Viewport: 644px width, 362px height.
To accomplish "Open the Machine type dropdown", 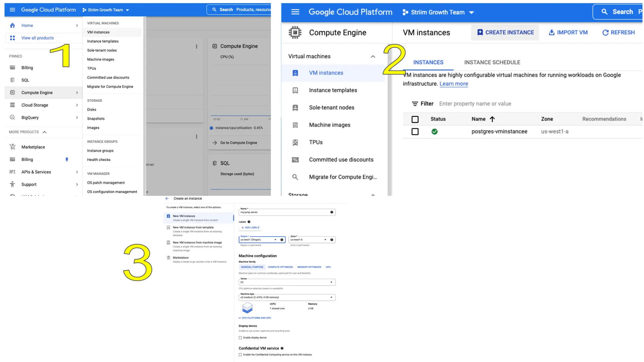I will click(287, 297).
